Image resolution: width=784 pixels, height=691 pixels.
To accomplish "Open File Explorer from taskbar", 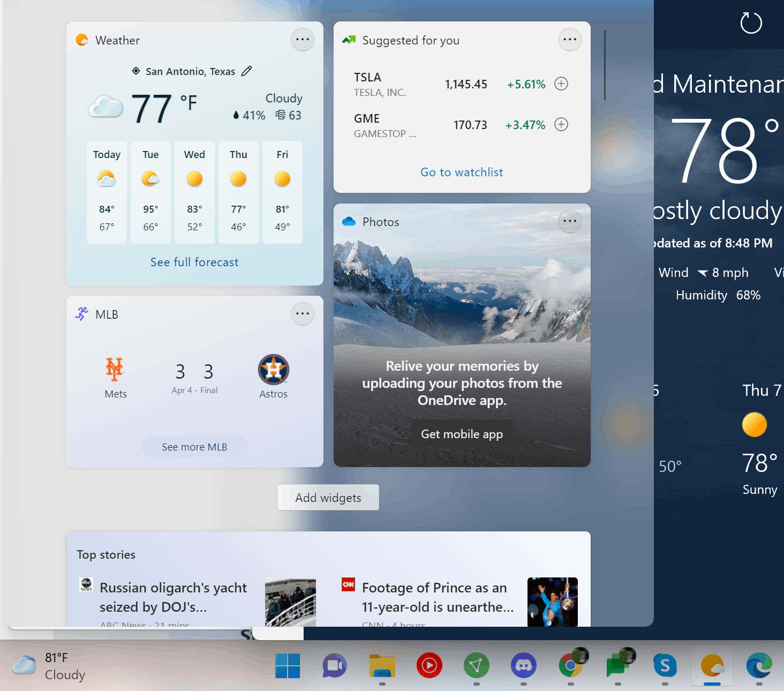I will (382, 666).
